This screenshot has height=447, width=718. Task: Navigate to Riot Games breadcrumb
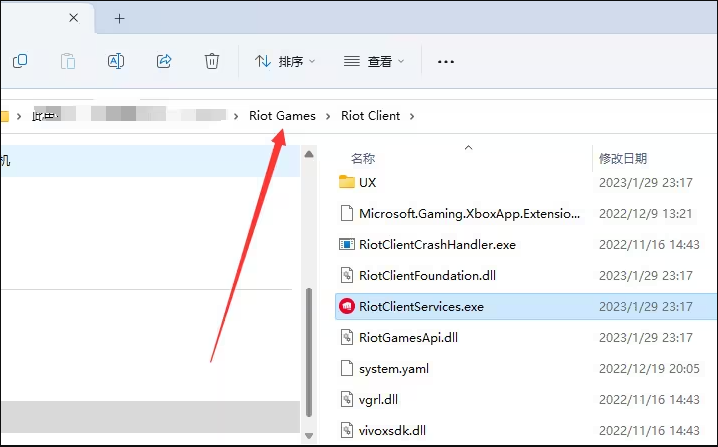[x=282, y=116]
